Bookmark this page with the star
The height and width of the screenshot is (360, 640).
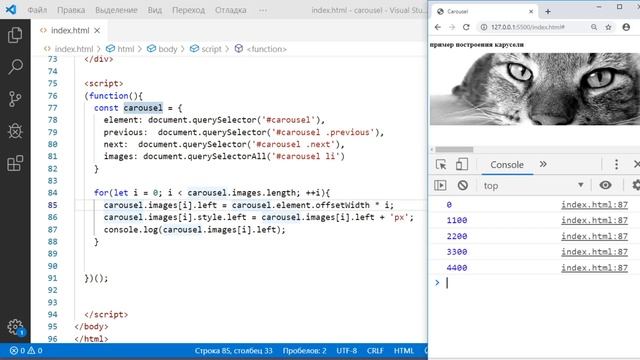(608, 27)
